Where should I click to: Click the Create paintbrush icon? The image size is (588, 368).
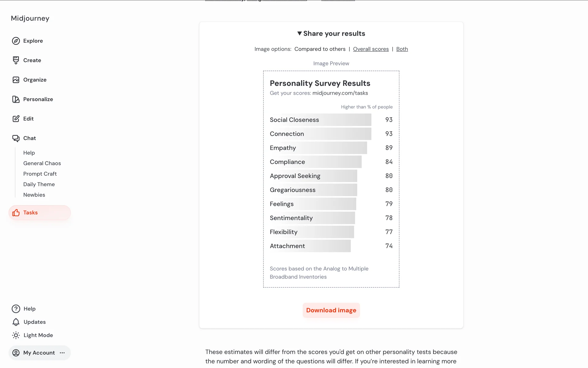pyautogui.click(x=16, y=60)
